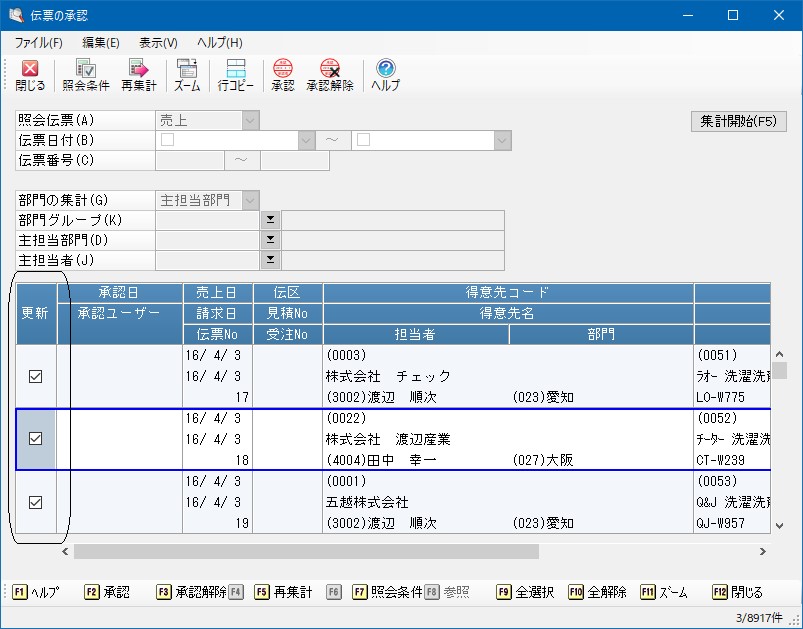The image size is (803, 629).
Task: Click the 得意先コード column header
Action: [x=508, y=292]
